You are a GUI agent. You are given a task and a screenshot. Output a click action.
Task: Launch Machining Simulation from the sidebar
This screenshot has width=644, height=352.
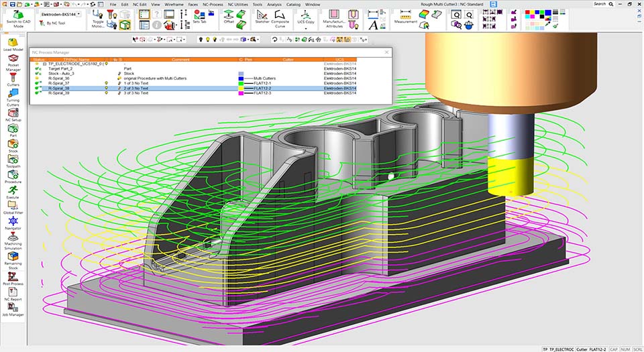[x=13, y=237]
